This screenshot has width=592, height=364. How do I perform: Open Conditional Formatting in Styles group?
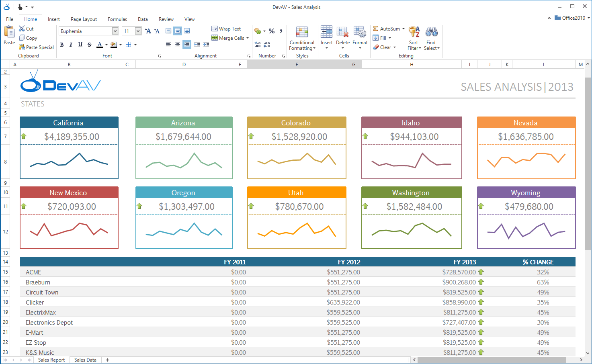click(302, 39)
